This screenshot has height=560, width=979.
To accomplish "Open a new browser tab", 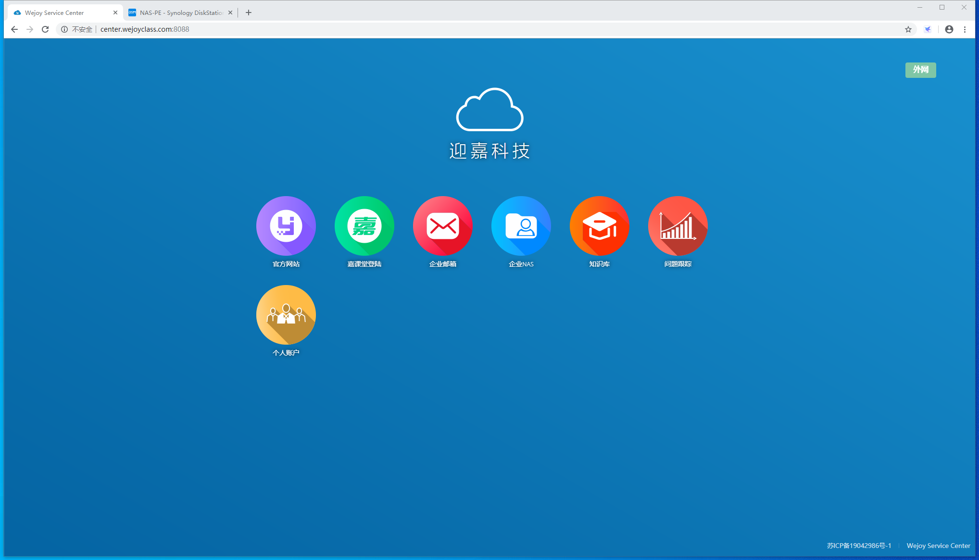I will [x=249, y=12].
